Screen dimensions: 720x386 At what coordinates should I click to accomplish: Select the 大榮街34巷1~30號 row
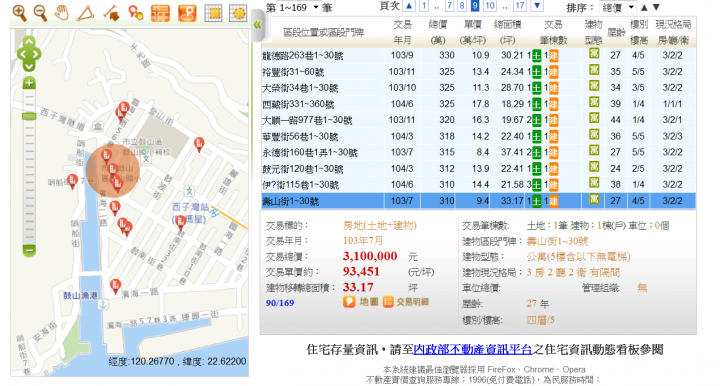(478, 88)
